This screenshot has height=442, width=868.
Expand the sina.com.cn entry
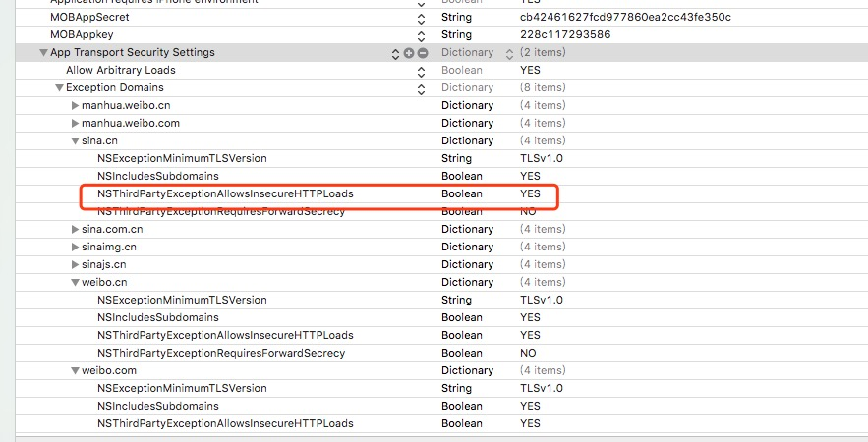coord(75,230)
